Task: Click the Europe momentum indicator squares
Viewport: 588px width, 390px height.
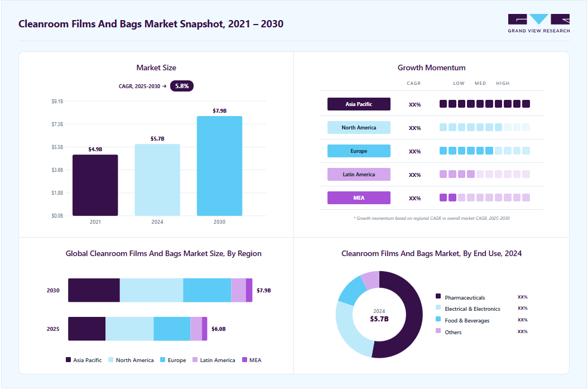Action: (484, 151)
